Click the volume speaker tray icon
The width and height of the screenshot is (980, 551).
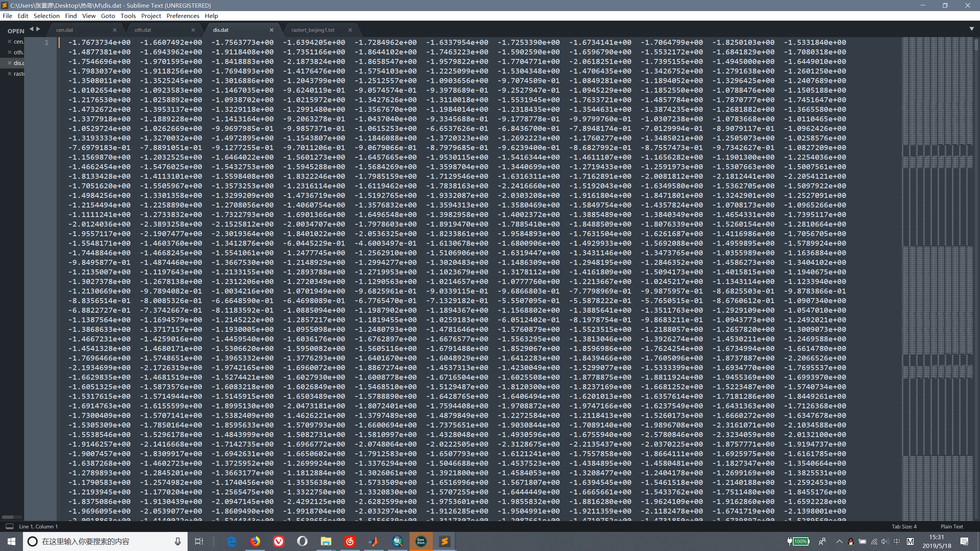[x=885, y=541]
